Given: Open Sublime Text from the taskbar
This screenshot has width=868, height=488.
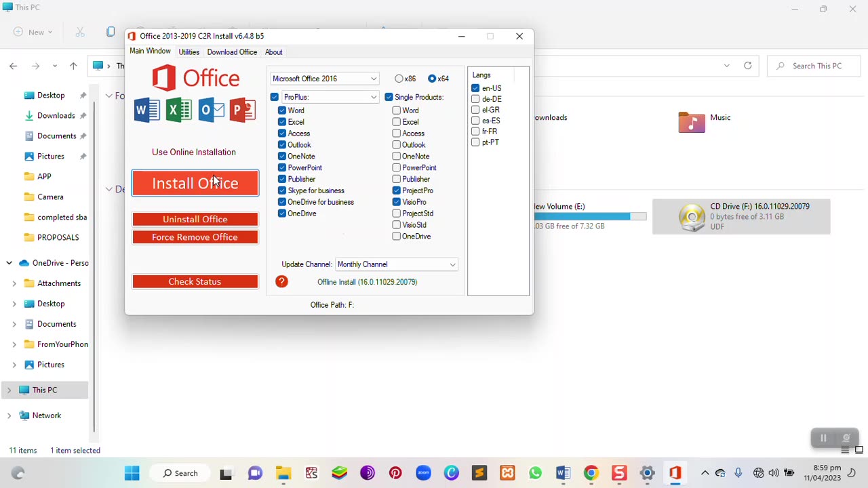Looking at the screenshot, I should click(479, 473).
